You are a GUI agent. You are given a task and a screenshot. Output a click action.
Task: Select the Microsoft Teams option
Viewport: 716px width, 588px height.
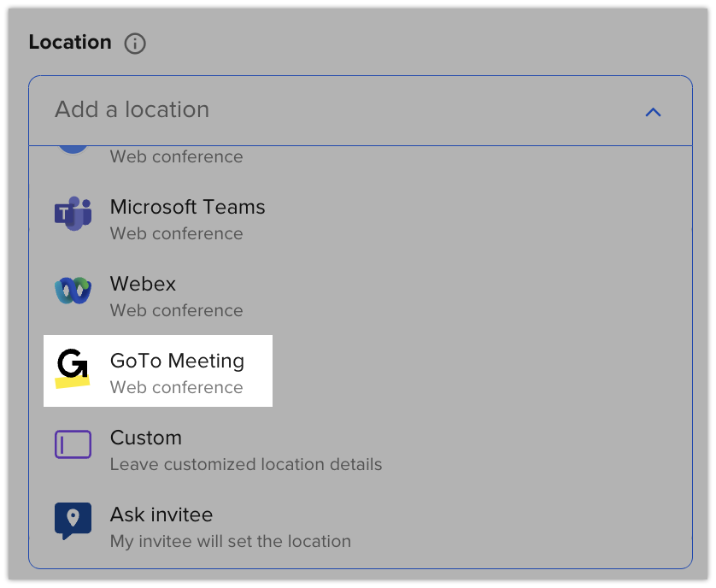coord(361,220)
